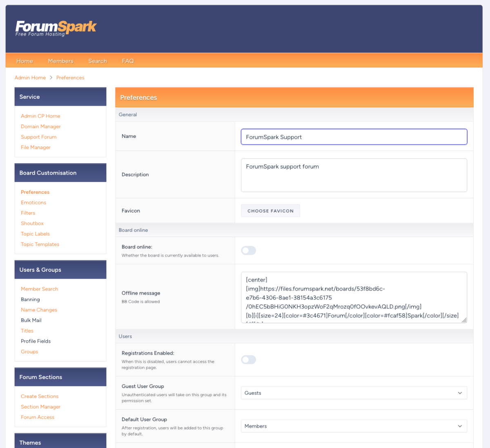
Task: Click the Service panel header
Action: (60, 97)
